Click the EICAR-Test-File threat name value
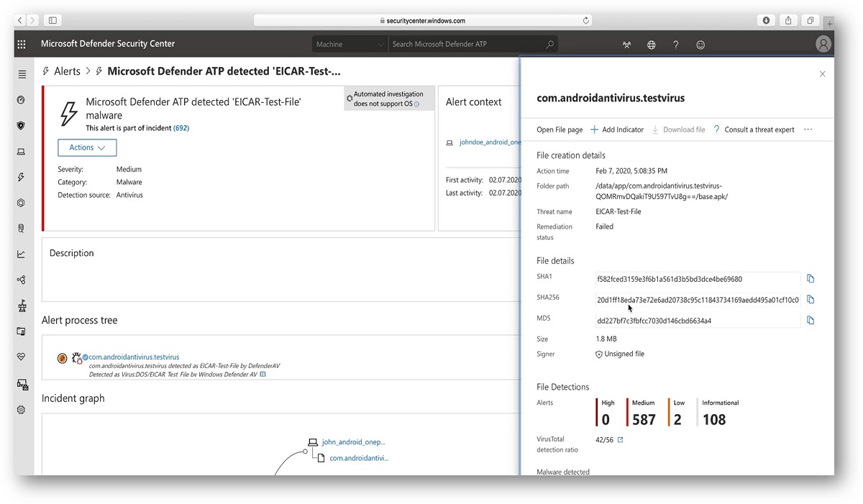This screenshot has width=863, height=504. coord(618,211)
